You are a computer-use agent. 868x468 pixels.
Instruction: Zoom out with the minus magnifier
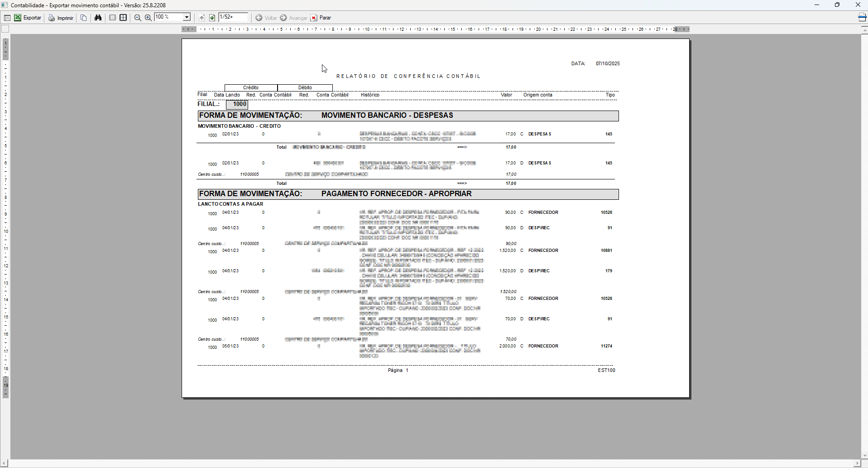[138, 18]
